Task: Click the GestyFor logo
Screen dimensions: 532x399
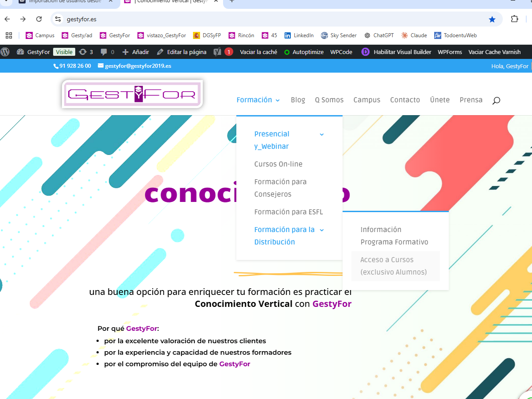Action: (132, 94)
